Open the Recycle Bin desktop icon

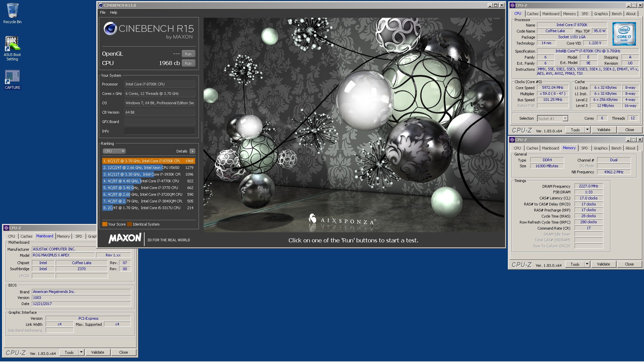click(12, 13)
